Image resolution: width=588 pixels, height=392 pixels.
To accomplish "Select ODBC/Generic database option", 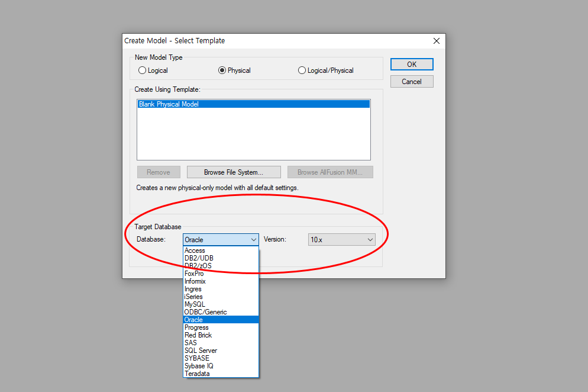I will click(x=221, y=312).
